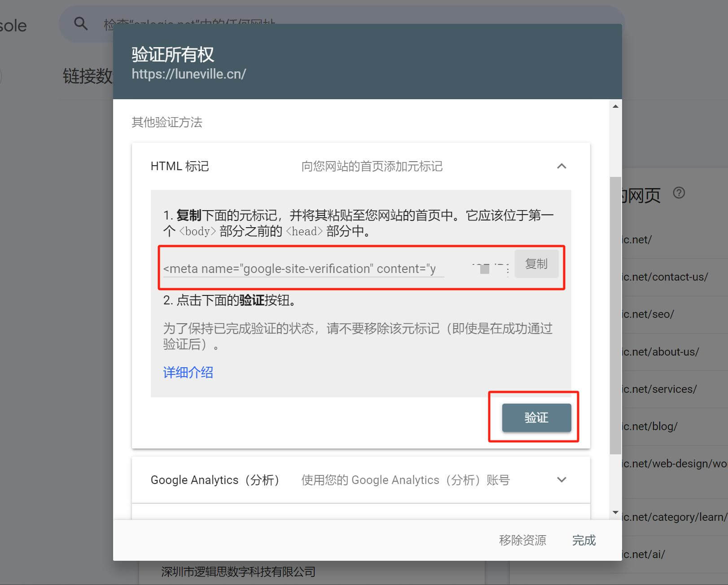Open the help icon beside 网页

[x=679, y=193]
